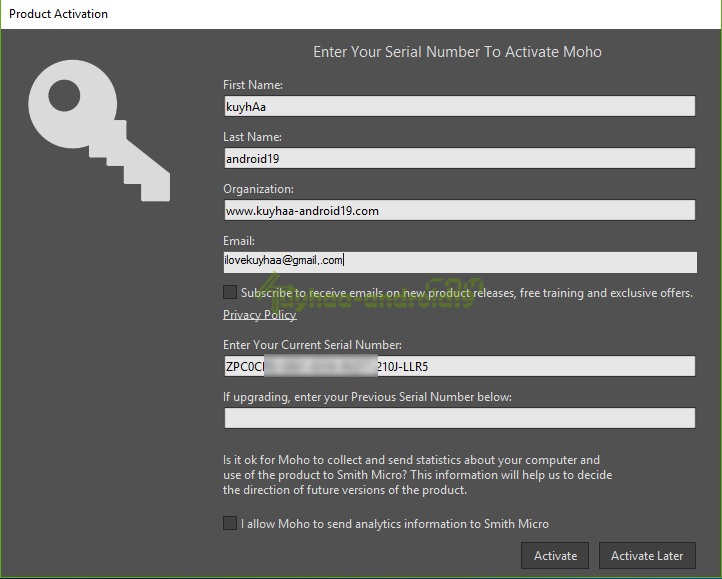This screenshot has height=579, width=722.
Task: Click the 'If upgrading, enter your Previous Serial Number below:' label
Action: tap(367, 397)
